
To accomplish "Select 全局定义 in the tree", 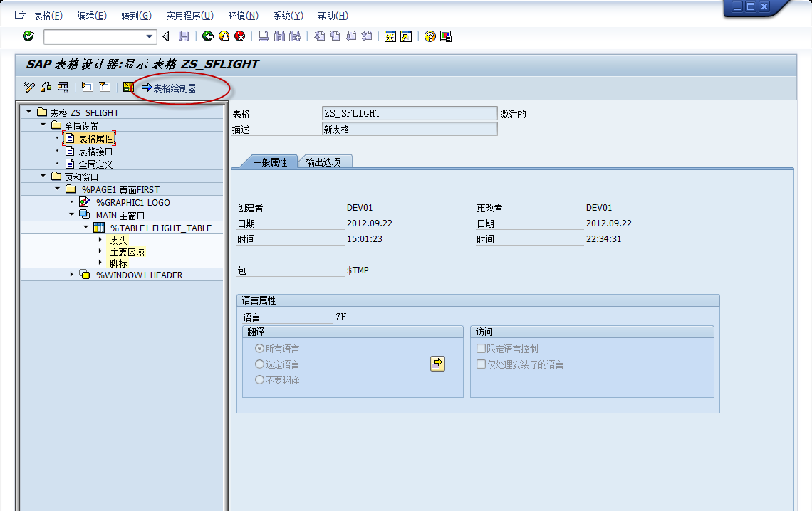I will pyautogui.click(x=96, y=164).
